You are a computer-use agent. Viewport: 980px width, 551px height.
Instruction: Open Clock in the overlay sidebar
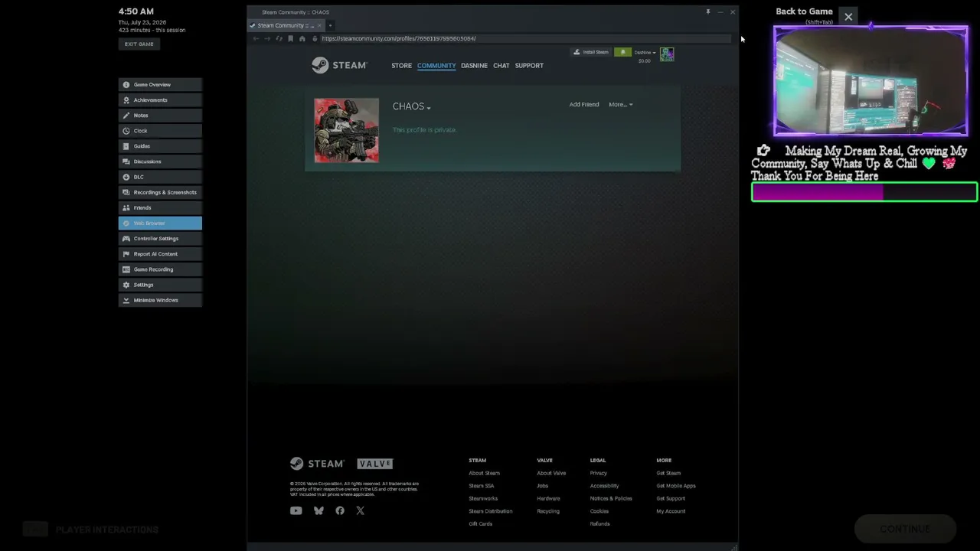coord(160,131)
